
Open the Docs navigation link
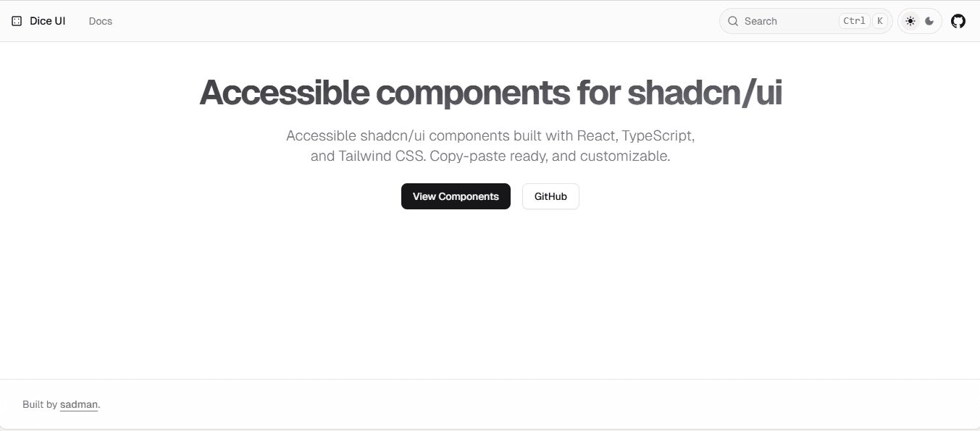click(x=101, y=21)
